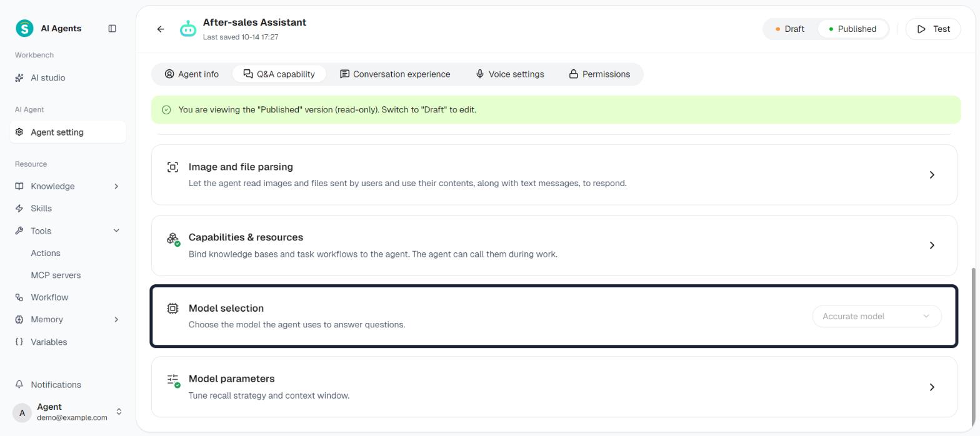980x436 pixels.
Task: Open Agent setting in the sidebar
Action: [x=67, y=132]
